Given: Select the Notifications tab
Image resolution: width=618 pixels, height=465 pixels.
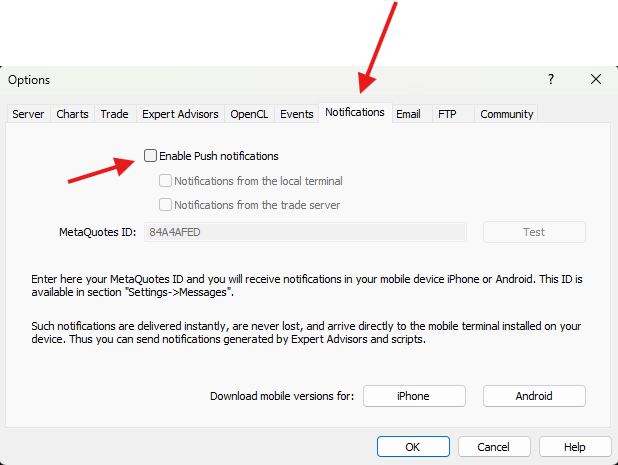Looking at the screenshot, I should (355, 112).
